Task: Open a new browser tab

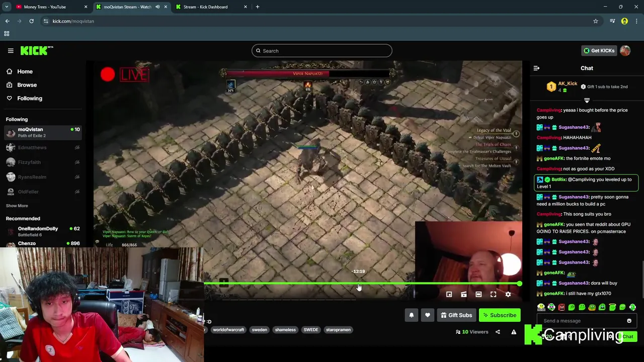Action: [258, 7]
